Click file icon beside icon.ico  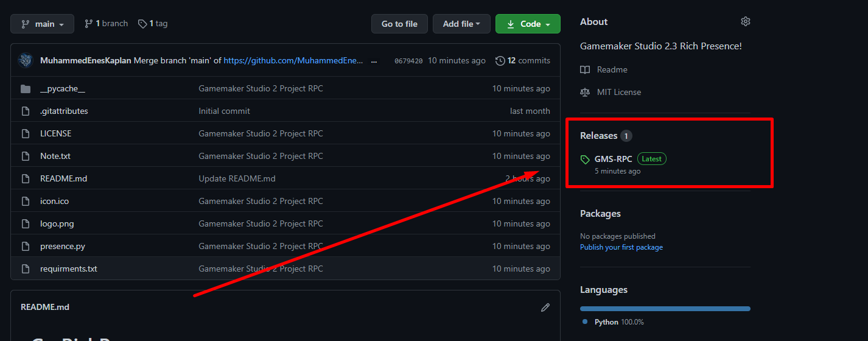click(26, 202)
